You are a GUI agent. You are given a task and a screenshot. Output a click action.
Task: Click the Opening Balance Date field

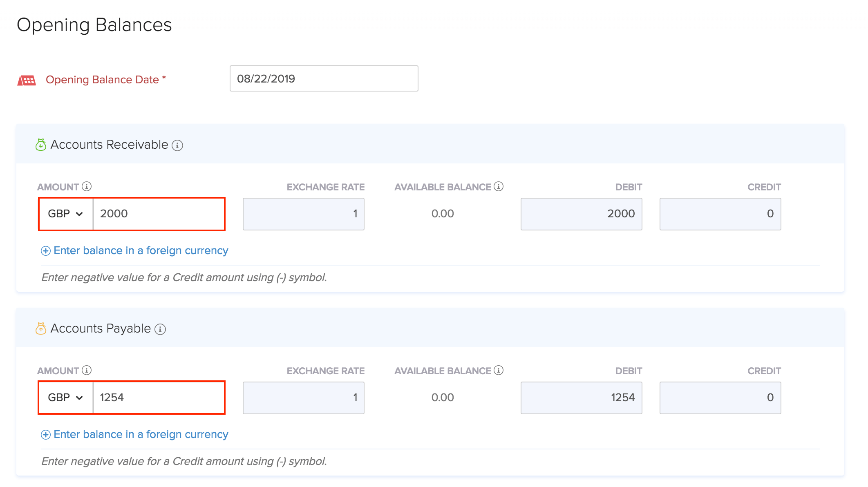click(x=324, y=78)
